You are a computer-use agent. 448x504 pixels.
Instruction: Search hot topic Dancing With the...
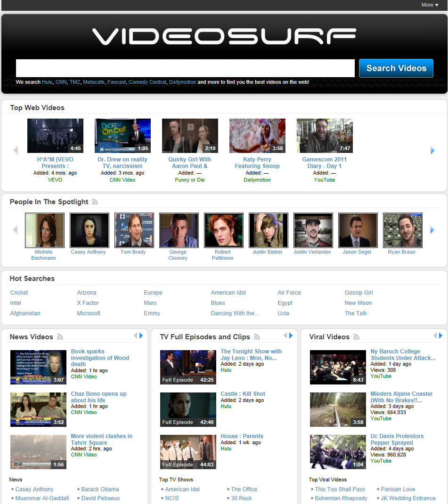coord(235,313)
